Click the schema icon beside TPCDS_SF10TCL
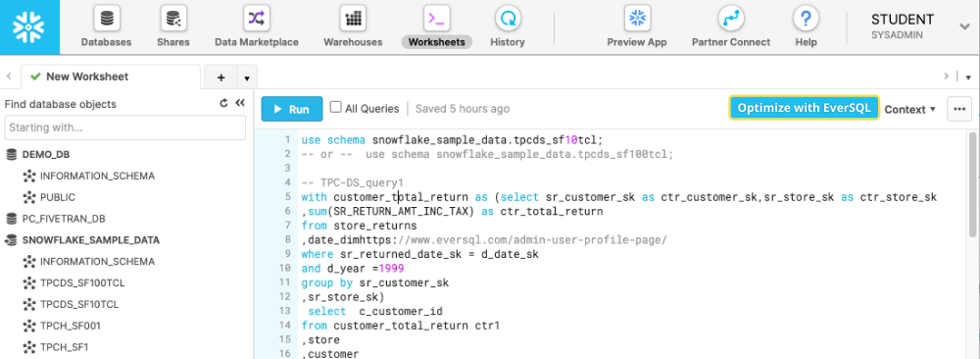980x359 pixels. (x=28, y=305)
